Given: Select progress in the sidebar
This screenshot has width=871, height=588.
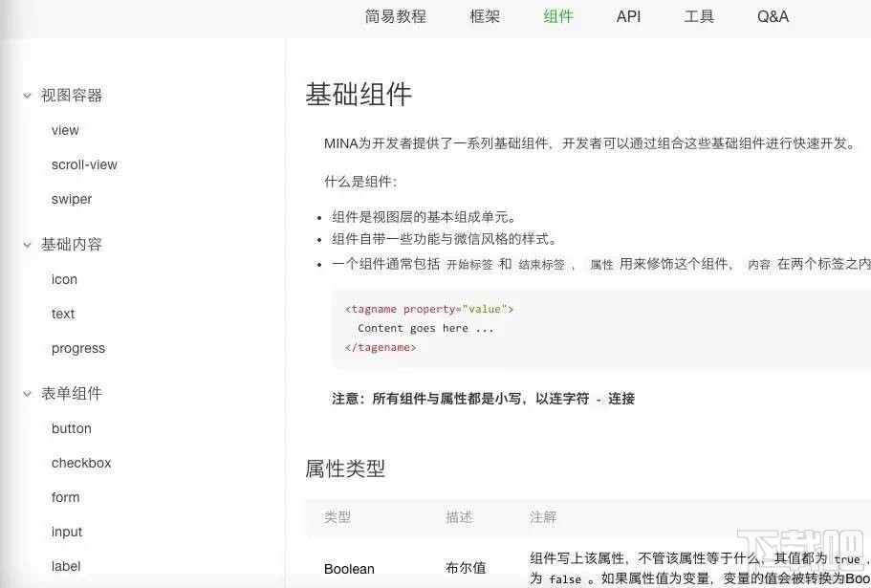Looking at the screenshot, I should coord(77,348).
